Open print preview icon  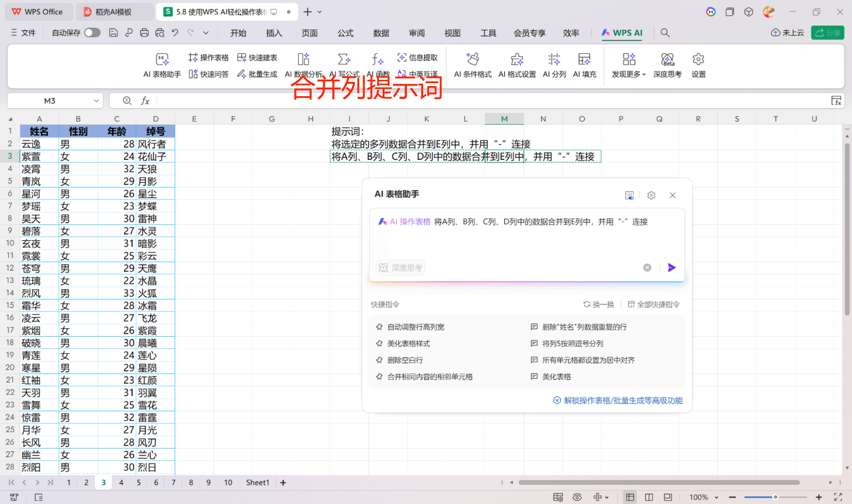[x=159, y=33]
